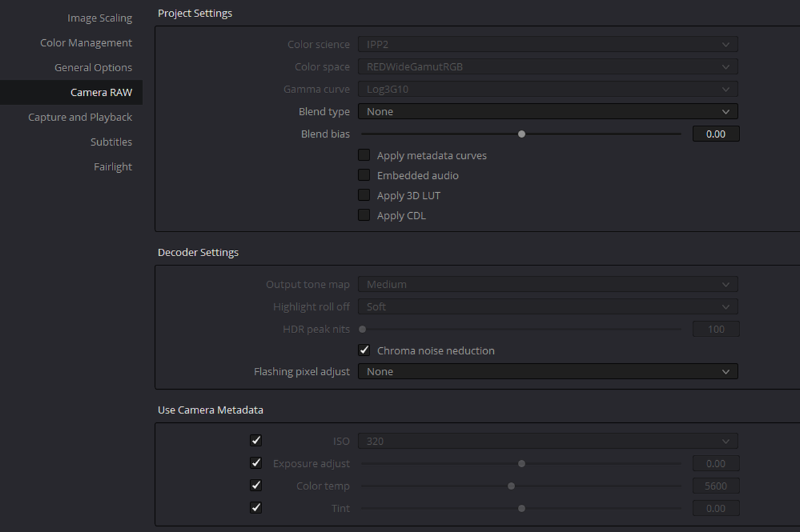Open Flashing pixel adjust dropdown

tap(548, 372)
